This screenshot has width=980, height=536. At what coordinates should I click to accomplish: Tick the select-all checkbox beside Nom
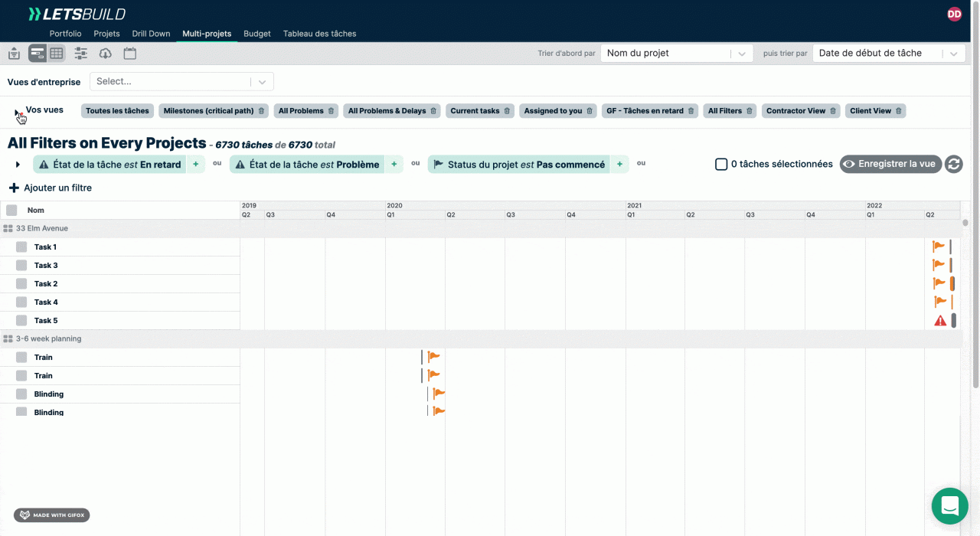11,210
